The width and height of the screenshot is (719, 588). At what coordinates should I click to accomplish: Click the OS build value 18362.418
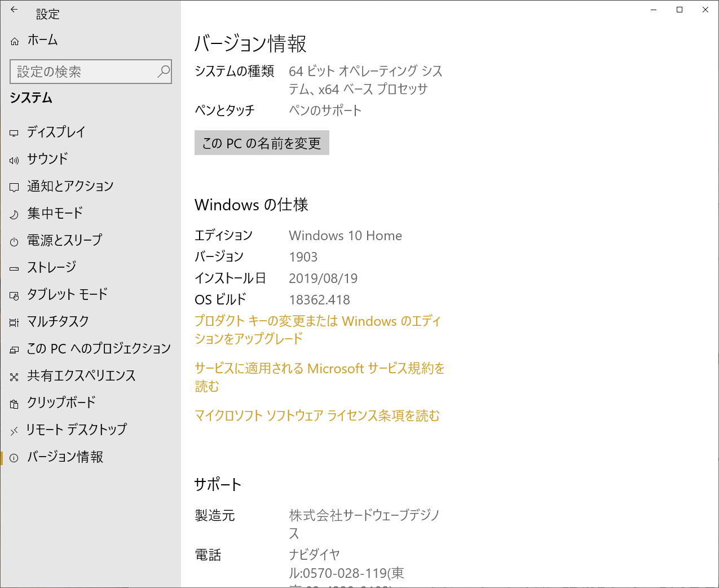(319, 300)
